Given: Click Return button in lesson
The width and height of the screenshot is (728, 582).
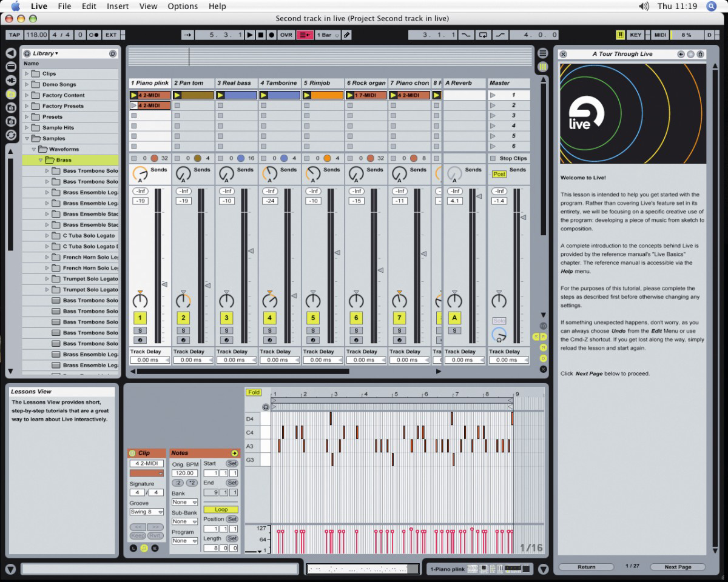Looking at the screenshot, I should [x=586, y=567].
